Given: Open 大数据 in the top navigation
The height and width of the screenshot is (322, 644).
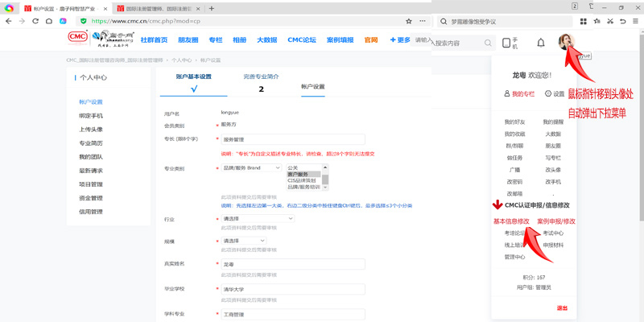Looking at the screenshot, I should [x=267, y=39].
